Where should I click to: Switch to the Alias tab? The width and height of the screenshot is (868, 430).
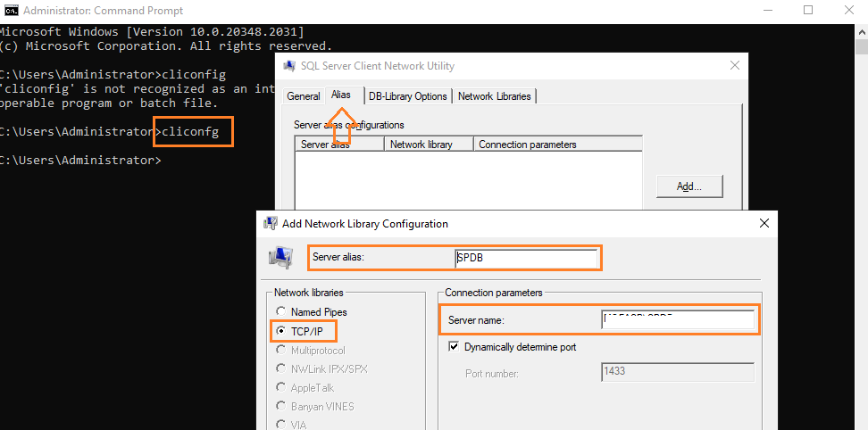[x=341, y=95]
